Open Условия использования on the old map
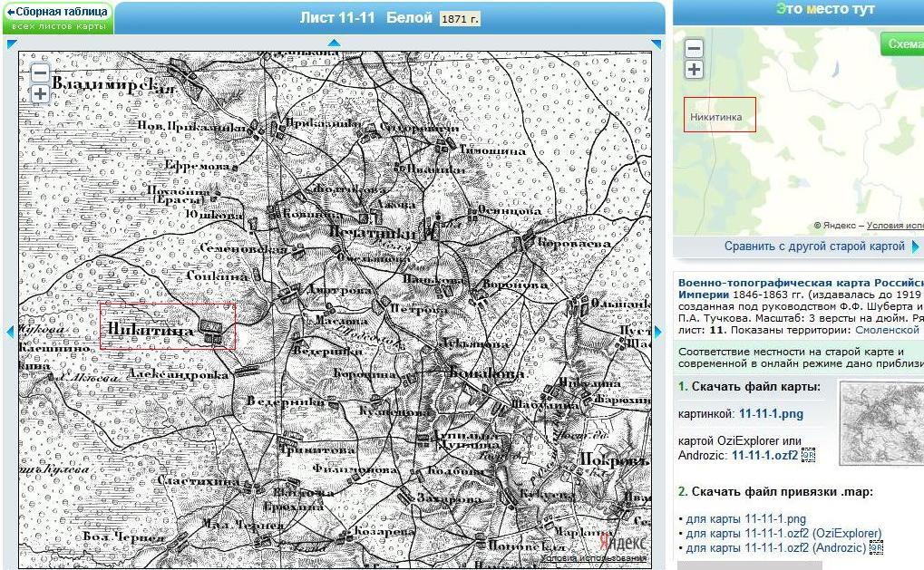The width and height of the screenshot is (924, 570). [x=593, y=557]
